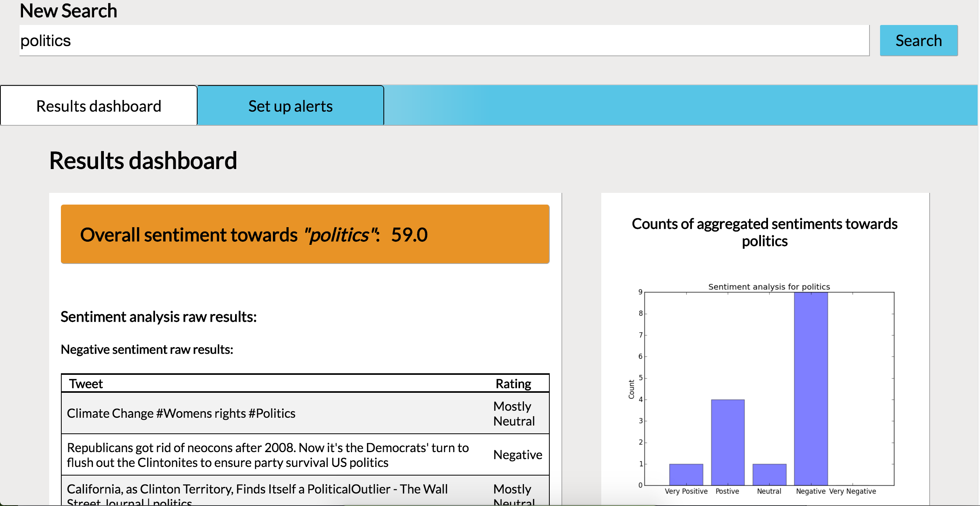
Task: Click the orange overall sentiment banner
Action: coord(305,234)
